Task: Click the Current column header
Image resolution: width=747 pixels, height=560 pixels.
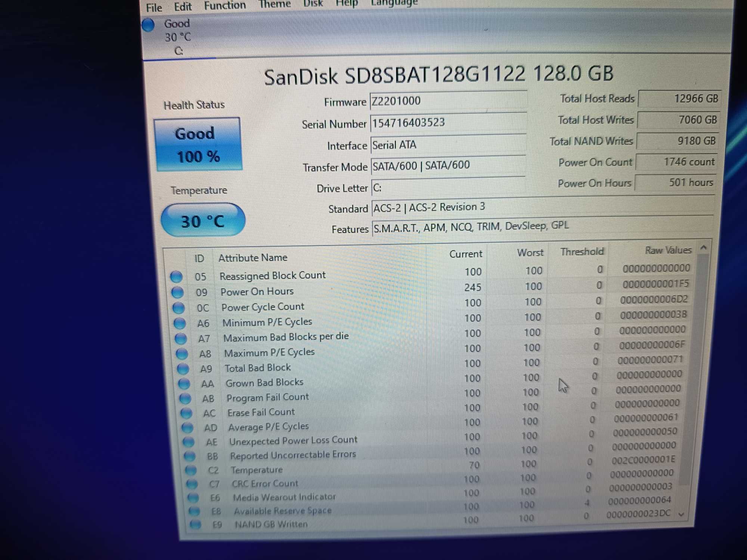Action: [465, 254]
